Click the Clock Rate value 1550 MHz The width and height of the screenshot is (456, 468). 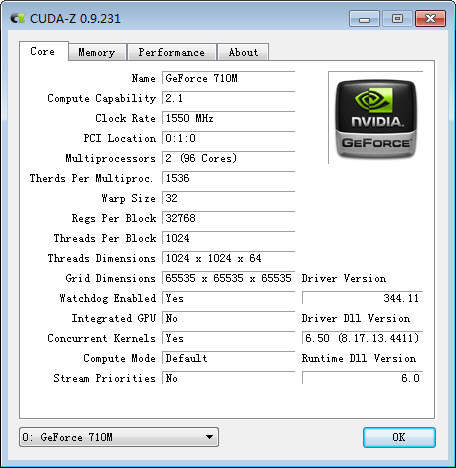point(229,118)
